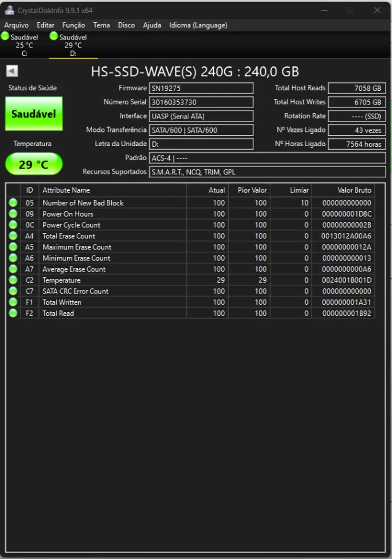Click the Attribute Name column header
392x559 pixels.
click(113, 190)
